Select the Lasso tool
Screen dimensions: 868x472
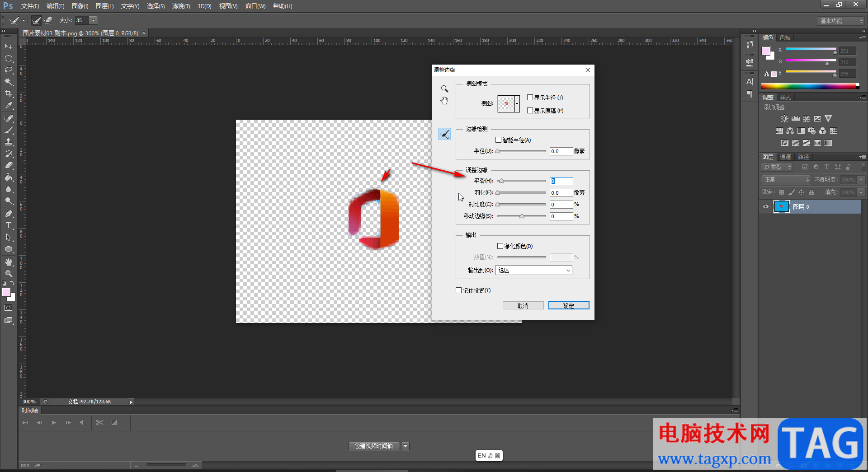pos(9,70)
